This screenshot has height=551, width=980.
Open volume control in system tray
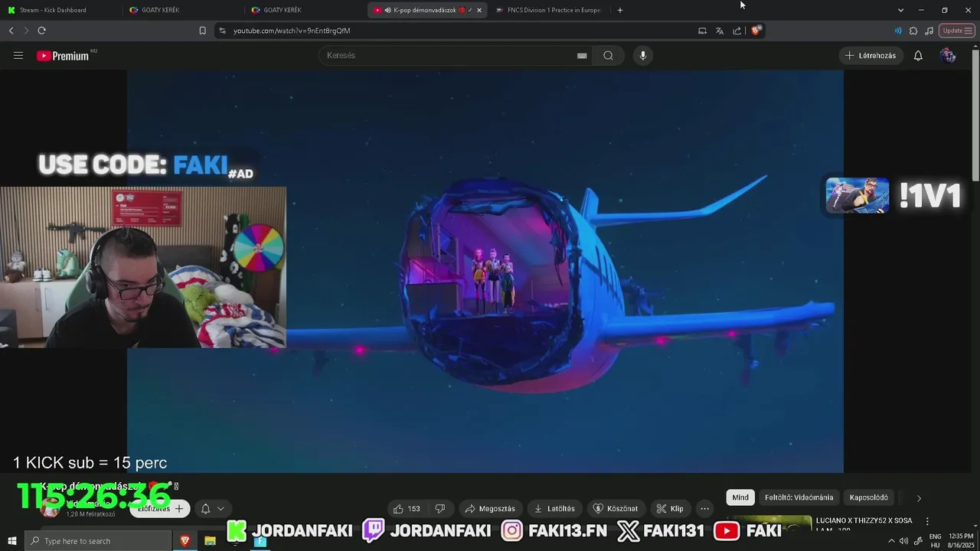904,541
